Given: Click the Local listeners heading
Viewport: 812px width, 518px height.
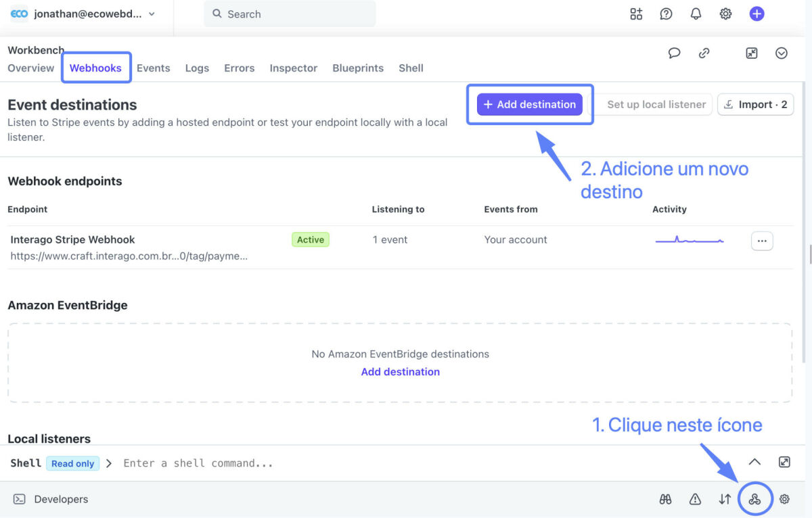Looking at the screenshot, I should tap(49, 439).
